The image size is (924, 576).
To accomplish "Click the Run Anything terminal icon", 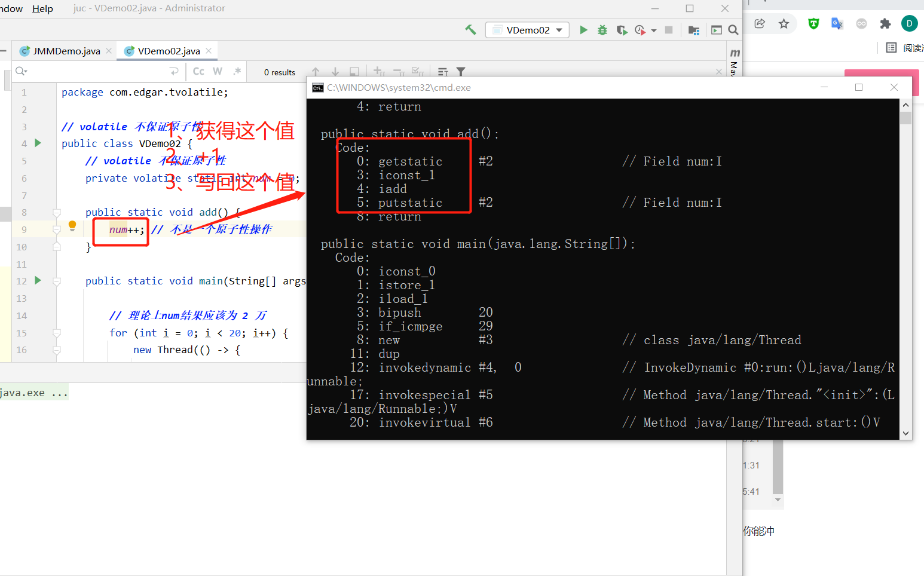I will [x=716, y=30].
